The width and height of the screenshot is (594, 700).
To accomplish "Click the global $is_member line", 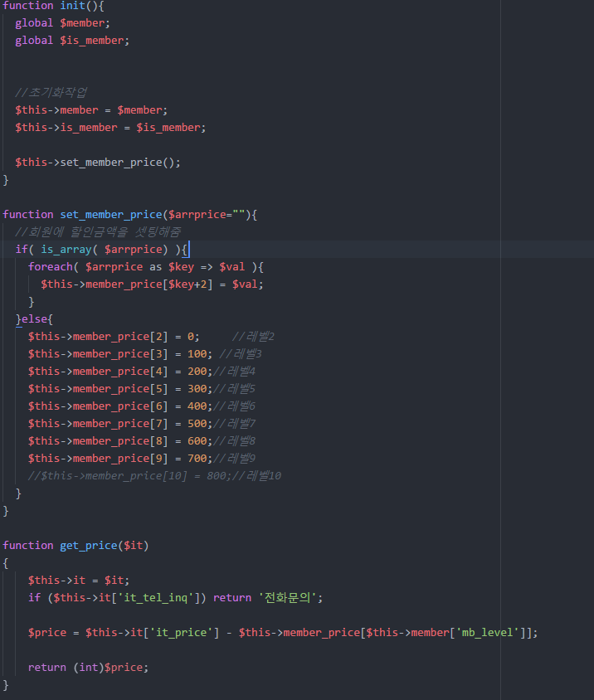I will click(71, 40).
